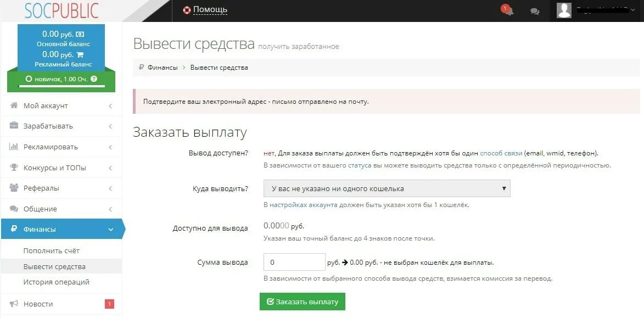Viewport: 644px width, 318px height.
Task: Click the user avatar picture
Action: point(564,10)
